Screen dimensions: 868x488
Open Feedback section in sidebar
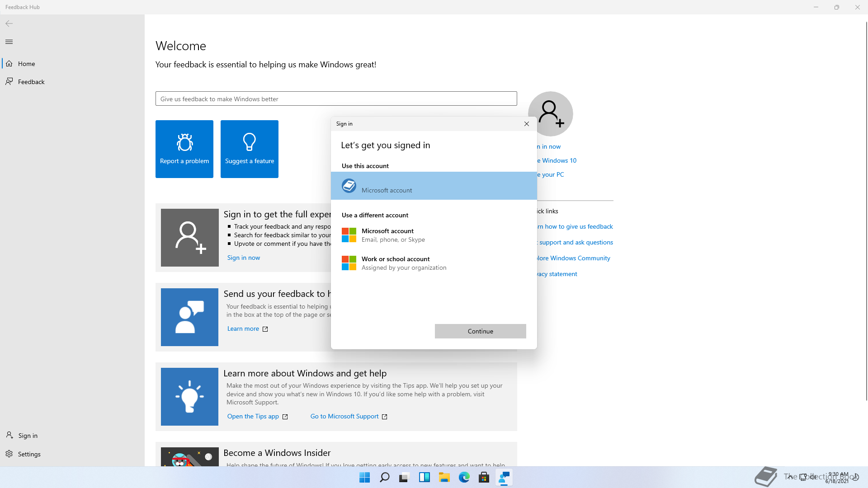(x=31, y=82)
